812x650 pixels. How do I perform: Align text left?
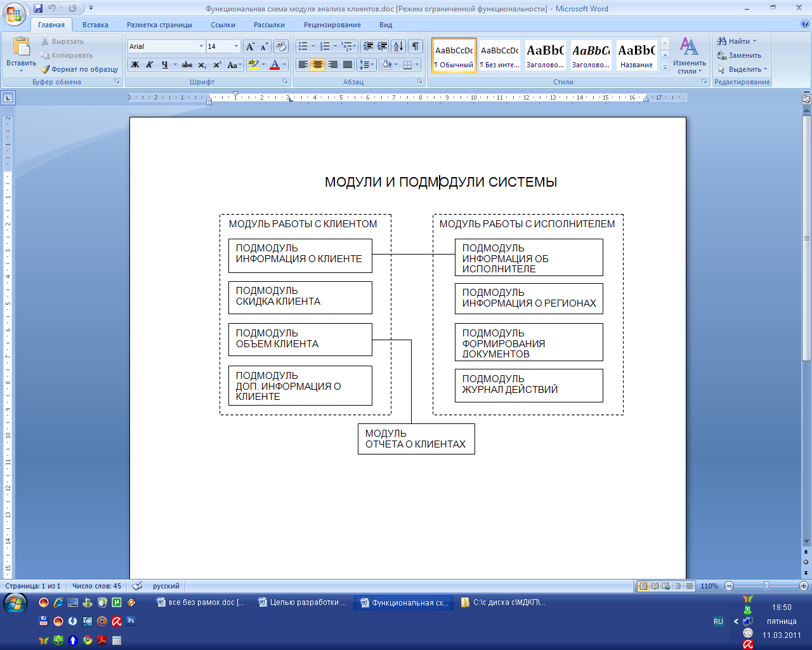[x=303, y=65]
